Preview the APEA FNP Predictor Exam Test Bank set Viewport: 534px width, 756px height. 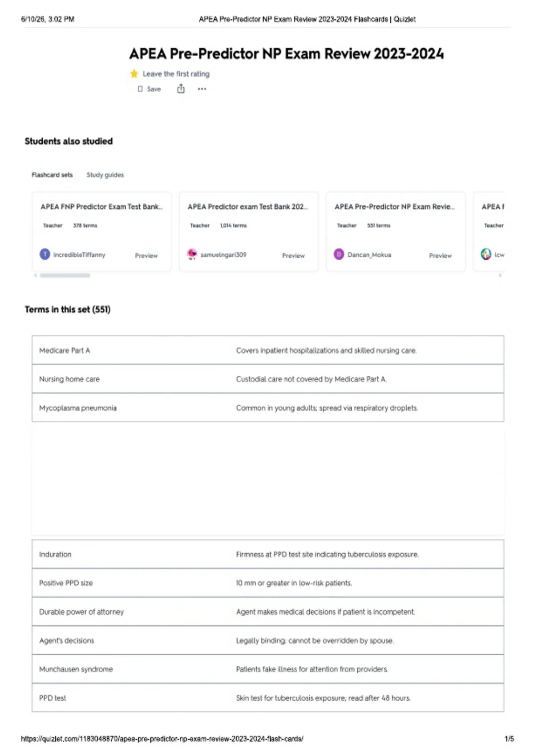(x=146, y=256)
